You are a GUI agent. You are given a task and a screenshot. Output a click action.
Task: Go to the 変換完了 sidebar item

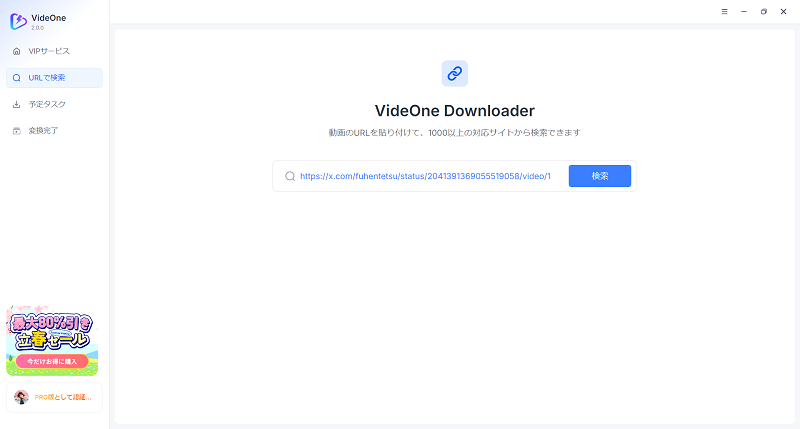pyautogui.click(x=54, y=131)
